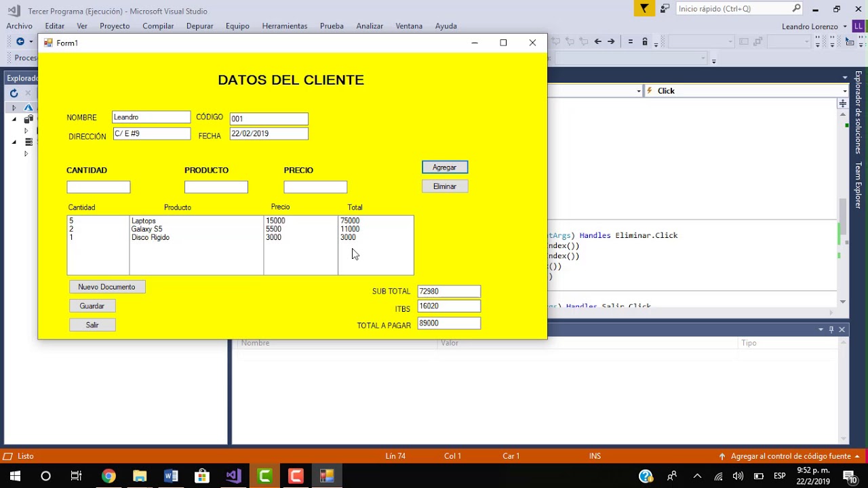Open the bottom panel window position dropdown

pyautogui.click(x=821, y=329)
